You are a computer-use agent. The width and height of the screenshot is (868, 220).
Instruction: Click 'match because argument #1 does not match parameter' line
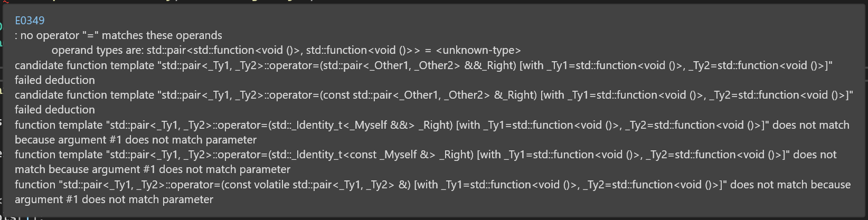click(153, 169)
